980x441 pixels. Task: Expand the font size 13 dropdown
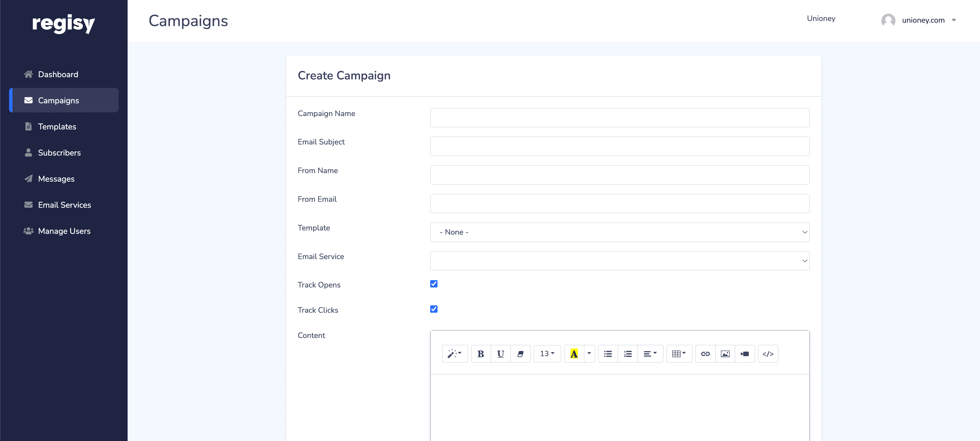click(547, 354)
